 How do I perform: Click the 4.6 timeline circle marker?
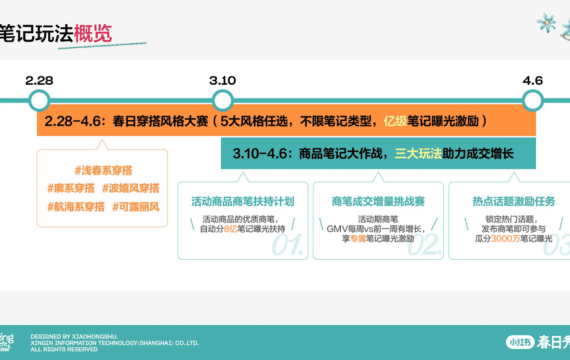coord(533,100)
